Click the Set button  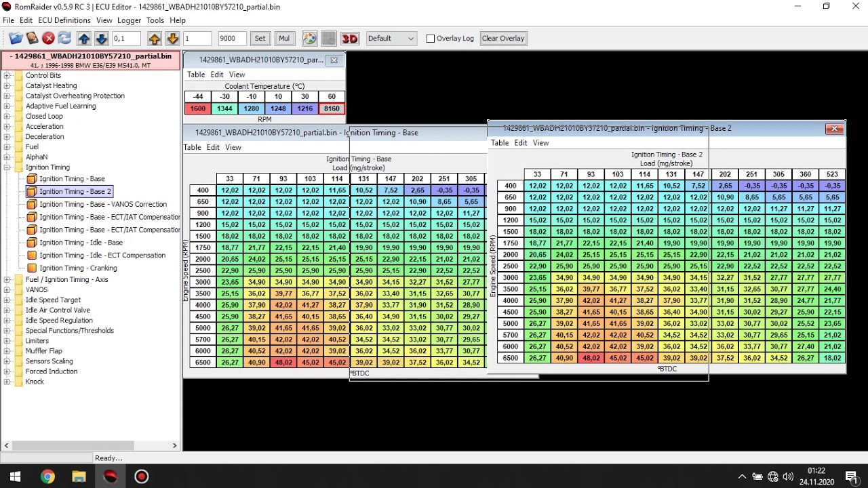pos(260,39)
